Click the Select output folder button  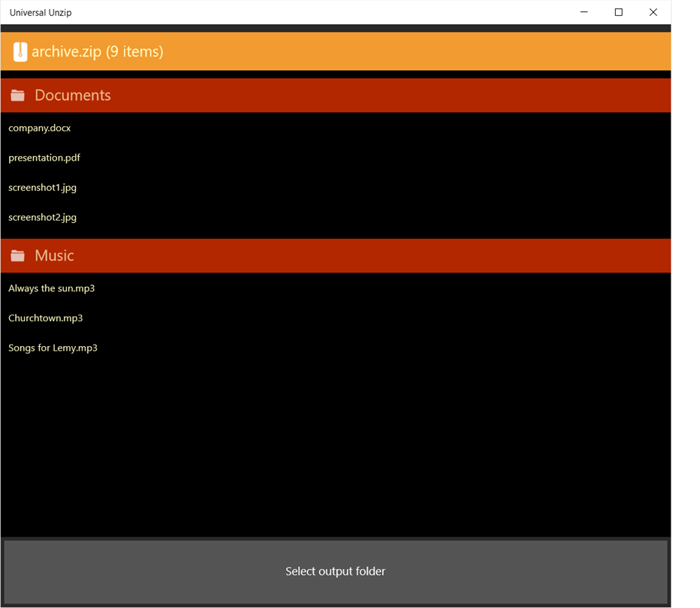336,571
